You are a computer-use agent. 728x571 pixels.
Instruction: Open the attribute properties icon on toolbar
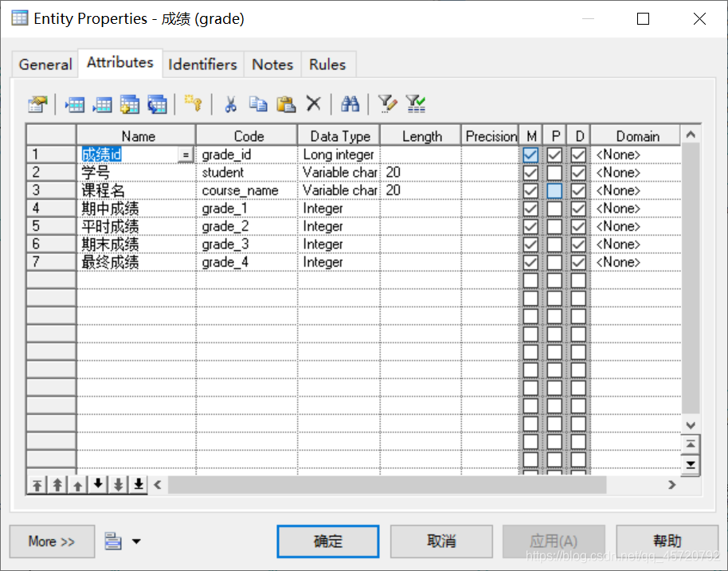pyautogui.click(x=37, y=104)
